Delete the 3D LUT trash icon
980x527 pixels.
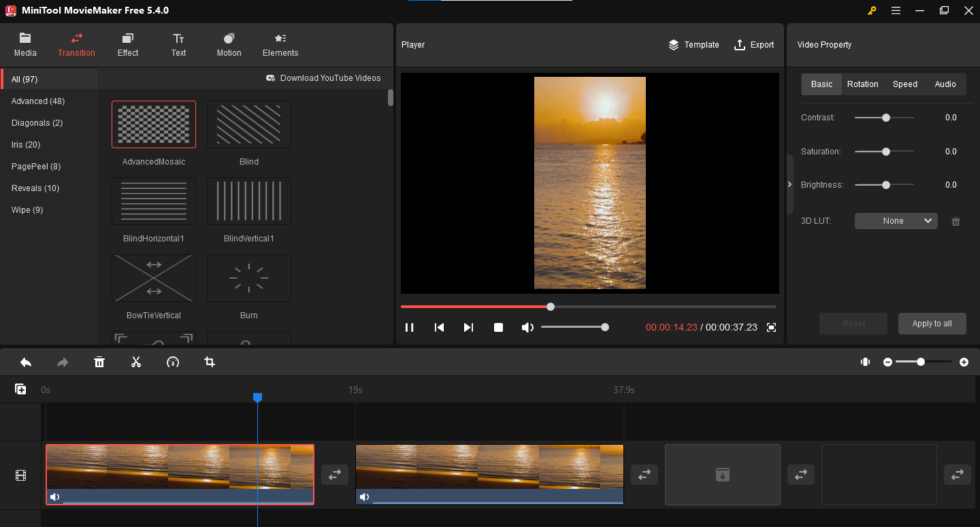955,221
